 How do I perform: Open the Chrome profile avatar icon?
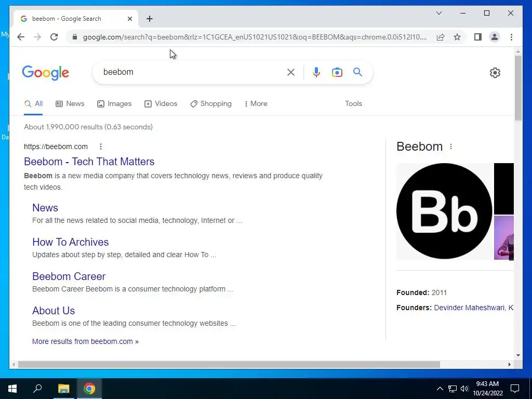pyautogui.click(x=495, y=37)
